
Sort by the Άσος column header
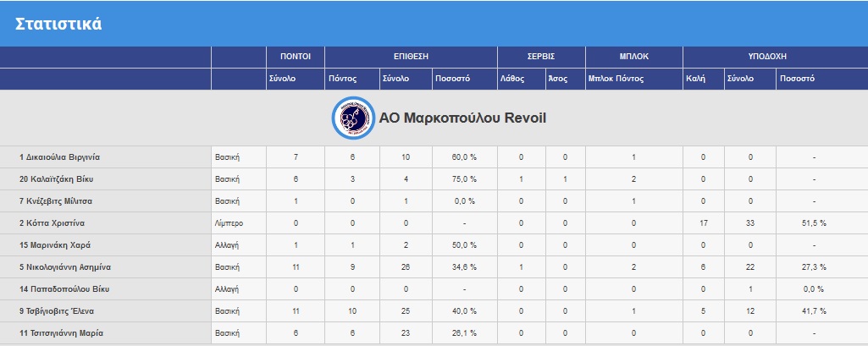click(x=557, y=79)
